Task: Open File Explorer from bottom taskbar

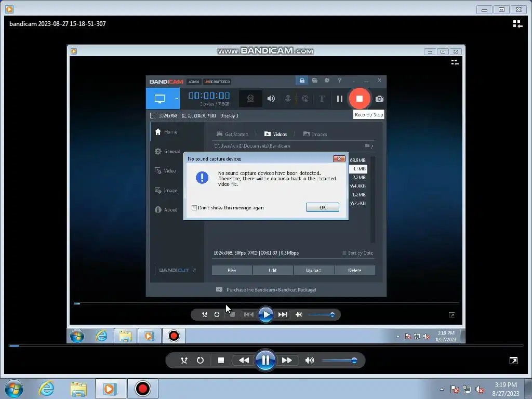Action: 78,389
